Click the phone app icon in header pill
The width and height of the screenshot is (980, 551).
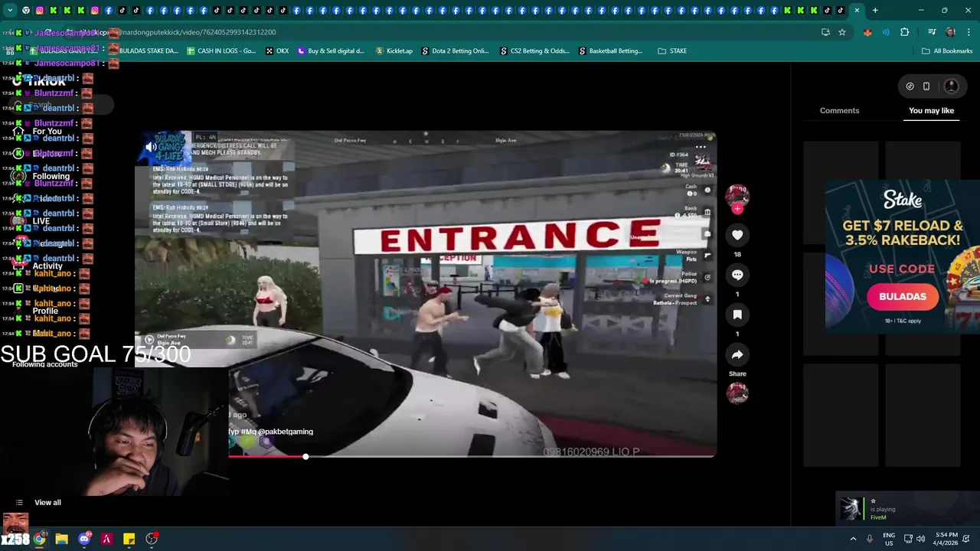[926, 86]
